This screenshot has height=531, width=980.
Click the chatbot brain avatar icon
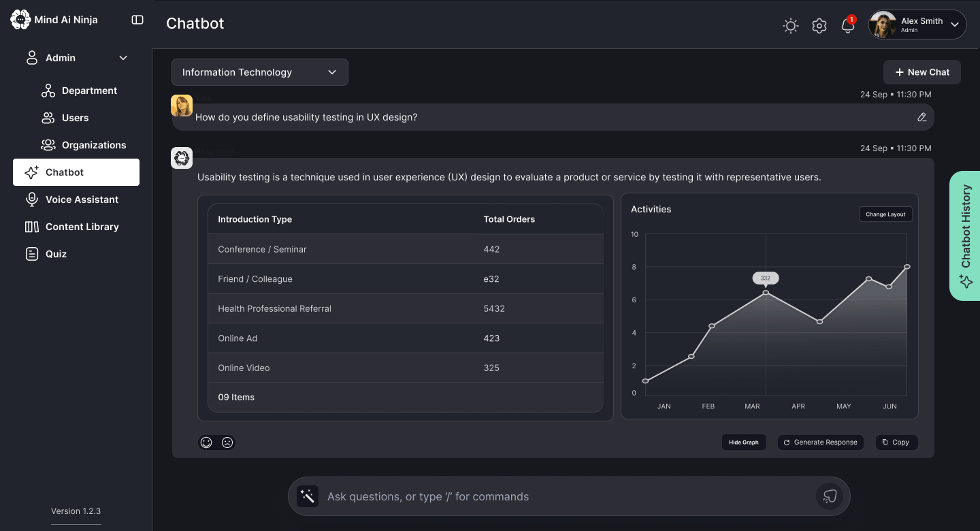182,158
